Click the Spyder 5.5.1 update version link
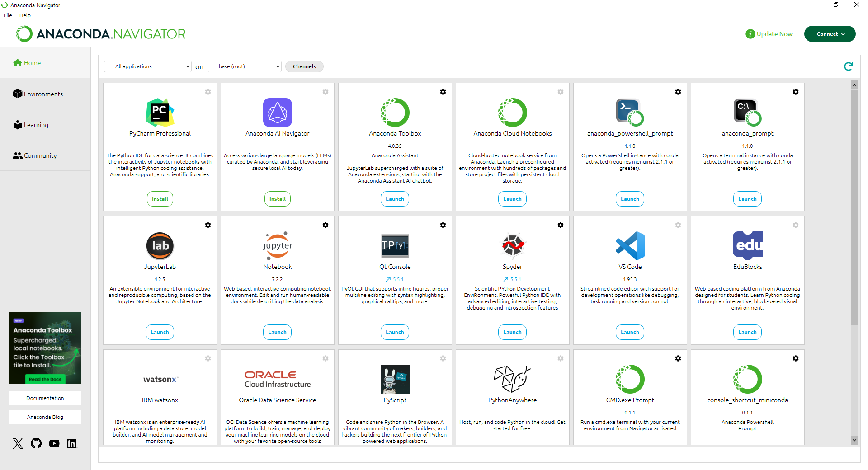This screenshot has height=470, width=868. (512, 279)
